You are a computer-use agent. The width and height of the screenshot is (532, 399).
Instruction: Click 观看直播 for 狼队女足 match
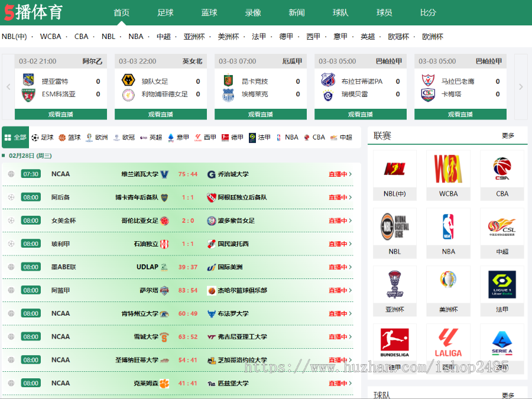(x=160, y=114)
